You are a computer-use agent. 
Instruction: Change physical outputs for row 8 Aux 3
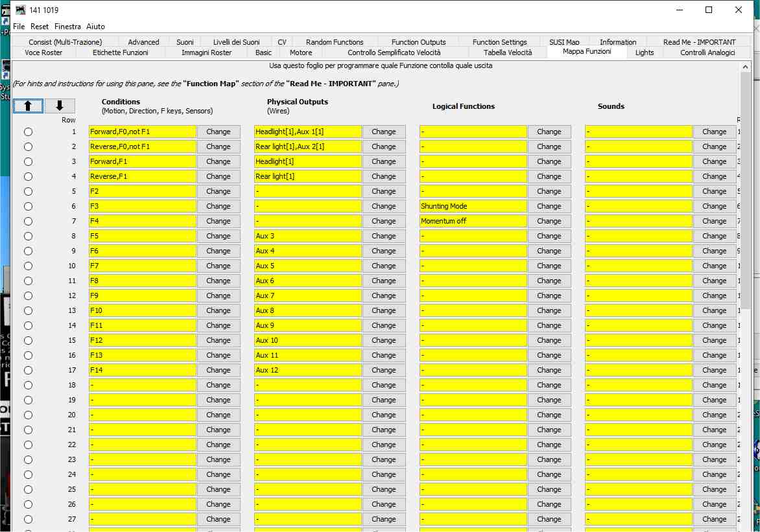click(383, 236)
